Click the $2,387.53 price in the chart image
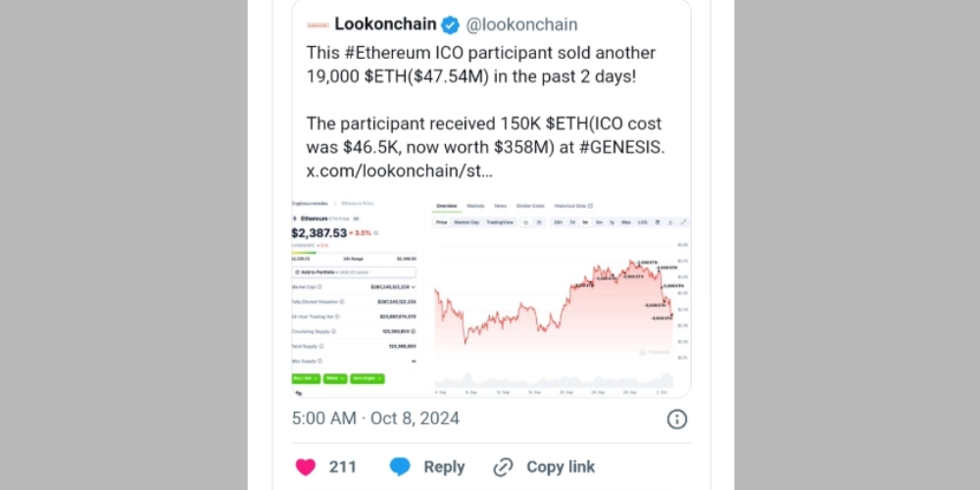980x490 pixels. (x=318, y=233)
